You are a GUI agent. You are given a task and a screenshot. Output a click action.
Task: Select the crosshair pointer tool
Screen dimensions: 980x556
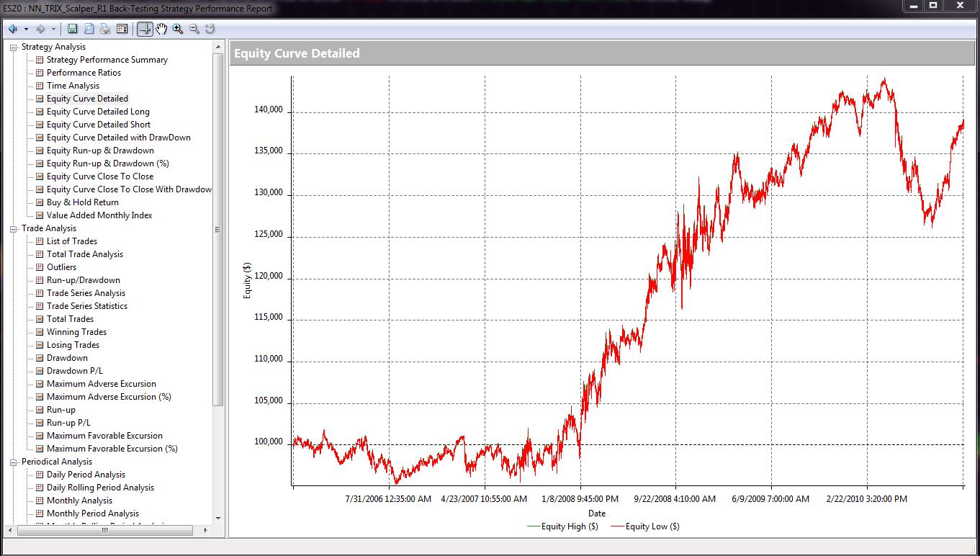coord(145,29)
